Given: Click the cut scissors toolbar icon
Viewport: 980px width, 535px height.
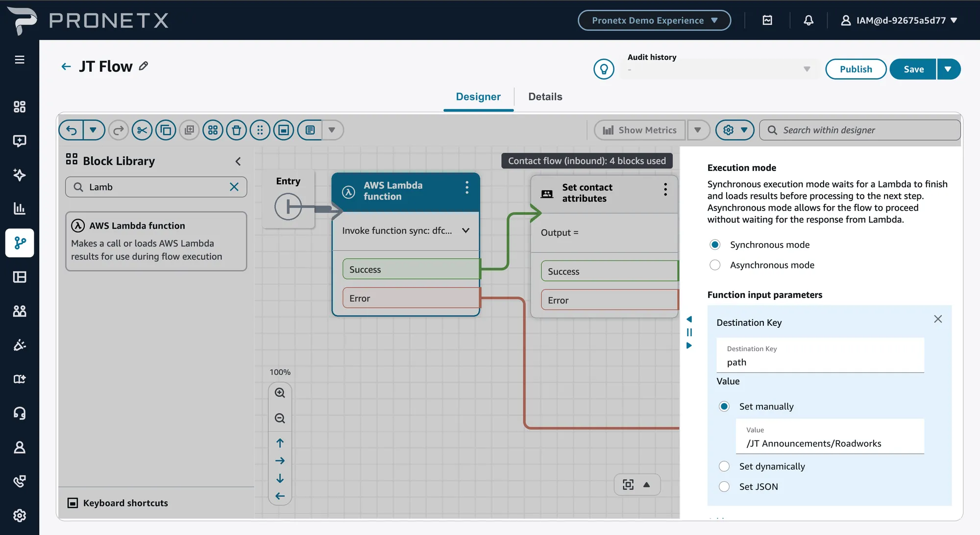Looking at the screenshot, I should (142, 130).
